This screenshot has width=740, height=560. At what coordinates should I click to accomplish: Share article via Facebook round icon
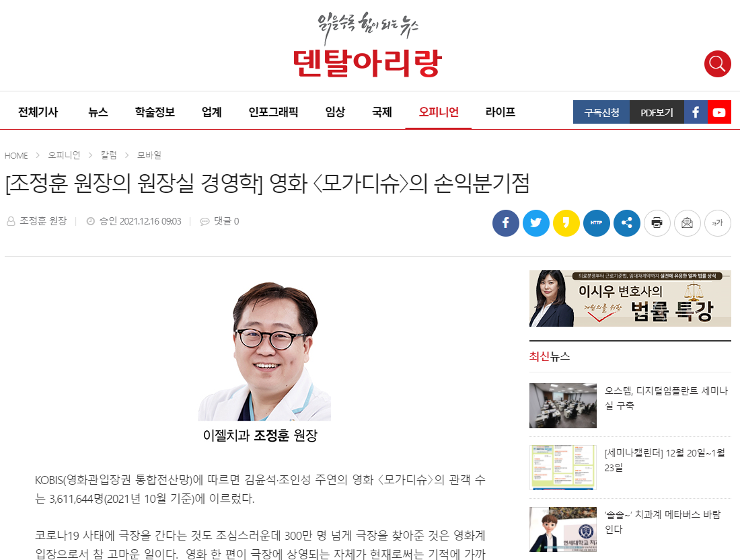click(505, 223)
